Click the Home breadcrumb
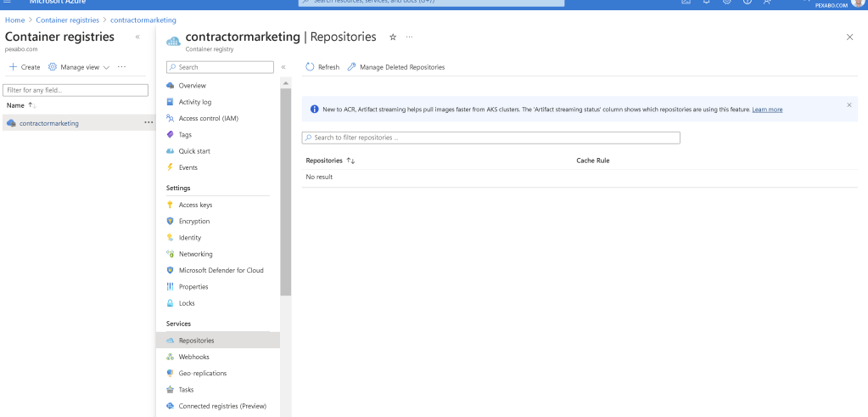The image size is (868, 417). coord(15,20)
